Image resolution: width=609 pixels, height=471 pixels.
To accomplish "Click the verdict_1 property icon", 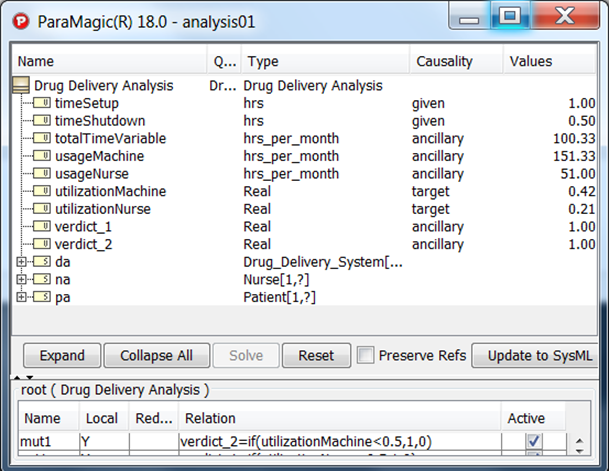I will [42, 226].
